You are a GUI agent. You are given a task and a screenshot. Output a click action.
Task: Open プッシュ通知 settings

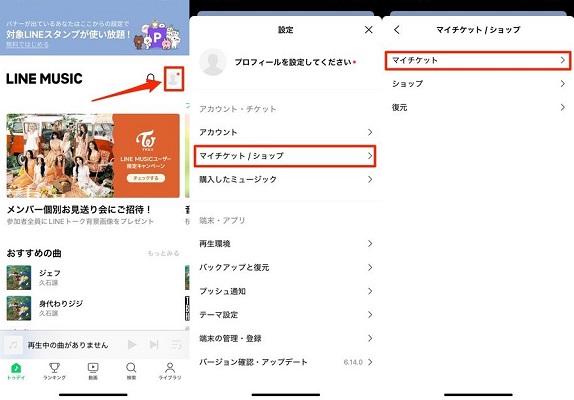pyautogui.click(x=286, y=291)
